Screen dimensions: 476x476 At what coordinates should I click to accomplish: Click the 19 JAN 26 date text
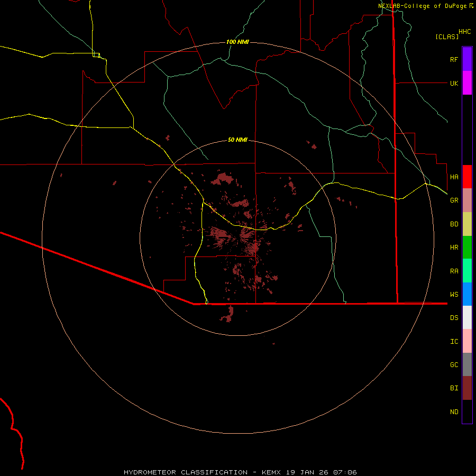[307, 472]
